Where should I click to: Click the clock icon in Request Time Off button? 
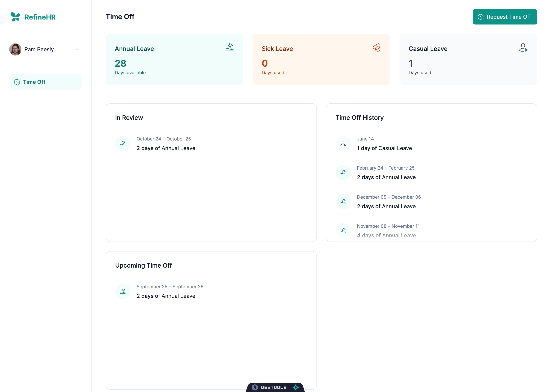480,17
